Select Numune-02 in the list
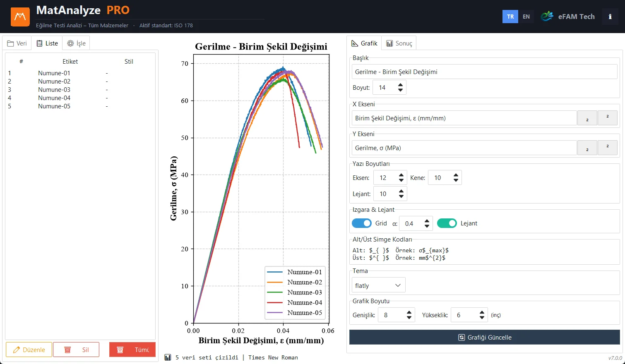 (x=80, y=81)
